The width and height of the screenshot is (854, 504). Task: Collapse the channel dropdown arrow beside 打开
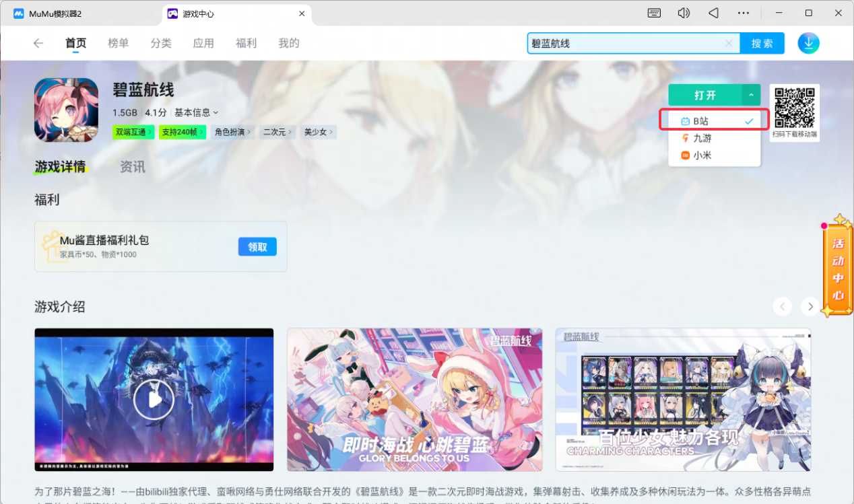(751, 96)
